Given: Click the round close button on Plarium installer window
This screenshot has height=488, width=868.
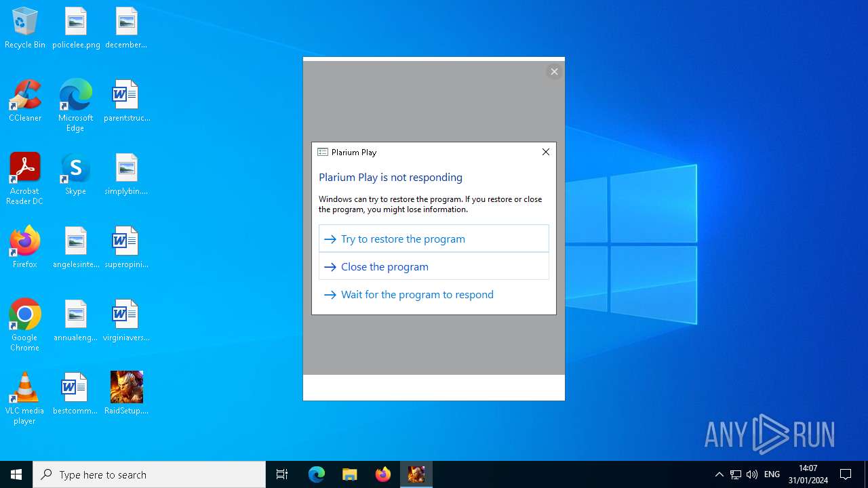Looking at the screenshot, I should [x=554, y=71].
